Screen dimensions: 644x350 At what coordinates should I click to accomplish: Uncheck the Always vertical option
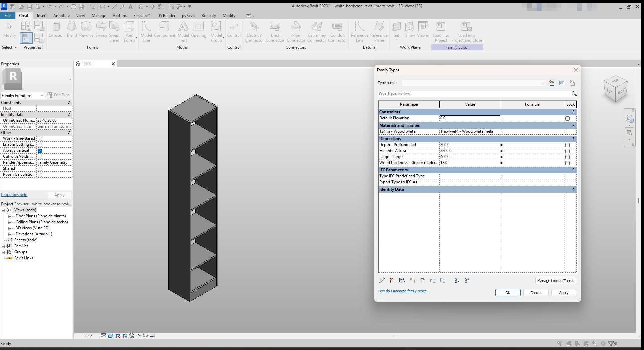(40, 151)
